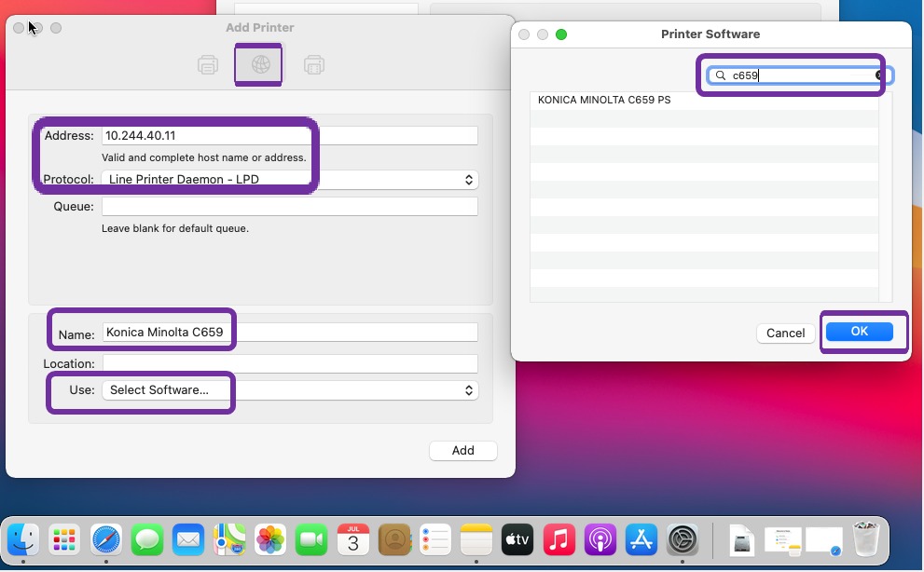Open Safari from the Dock
Viewport: 924px width, 572px height.
(106, 538)
